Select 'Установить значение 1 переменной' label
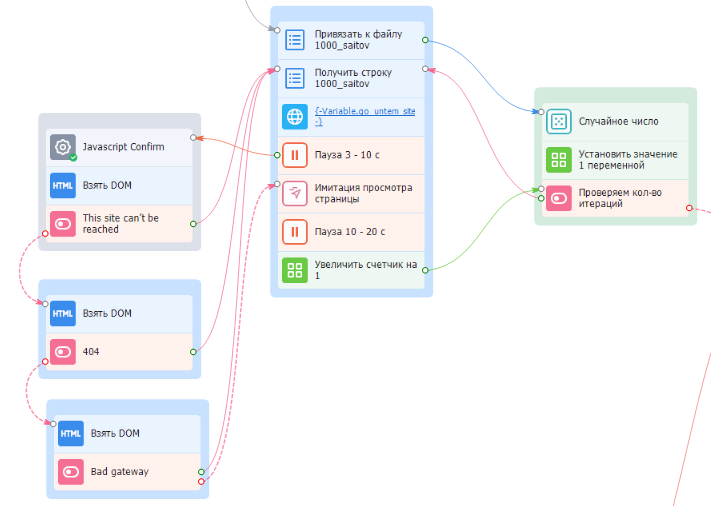Viewport: 711px width, 506px height. coord(628,160)
